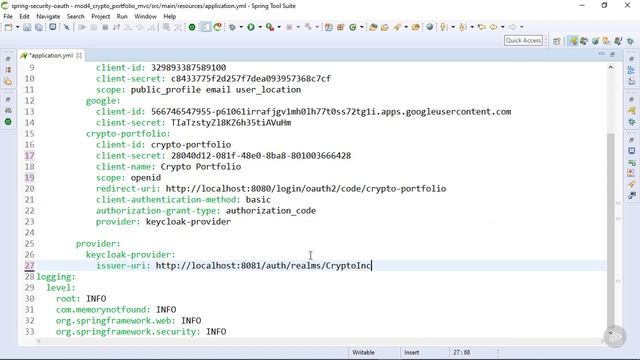Click the Back navigation arrow icon

[493, 27]
